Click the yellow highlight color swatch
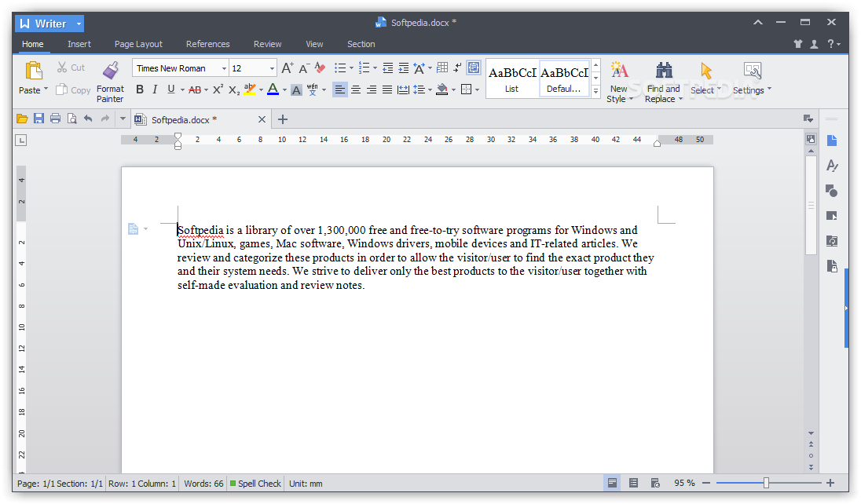Screen dimensions: 861x504 (250, 89)
